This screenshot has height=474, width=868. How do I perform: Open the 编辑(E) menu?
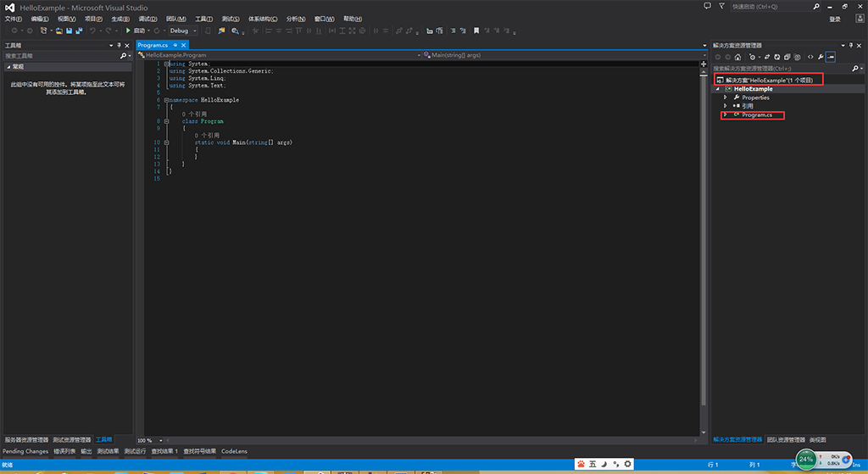click(x=40, y=19)
